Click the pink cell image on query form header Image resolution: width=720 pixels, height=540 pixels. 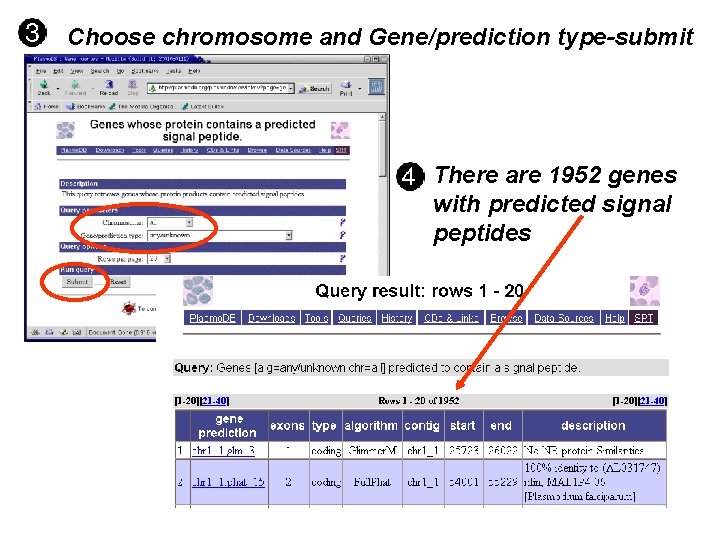(x=340, y=130)
